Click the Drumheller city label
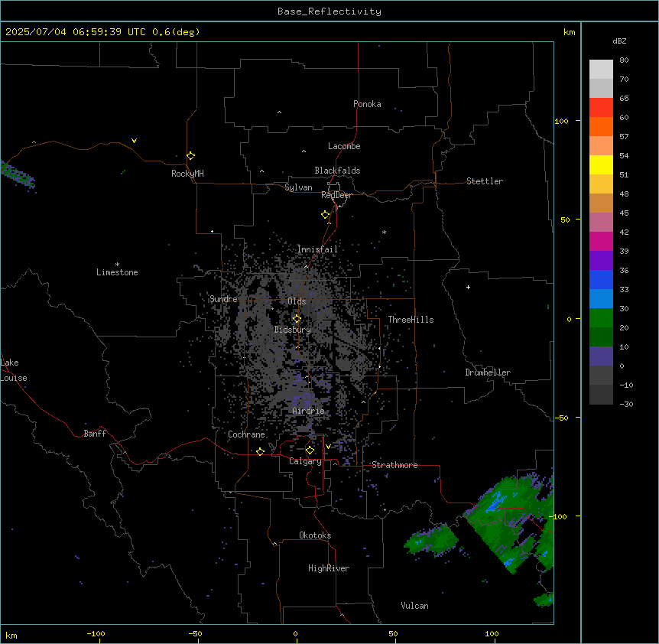 [488, 372]
